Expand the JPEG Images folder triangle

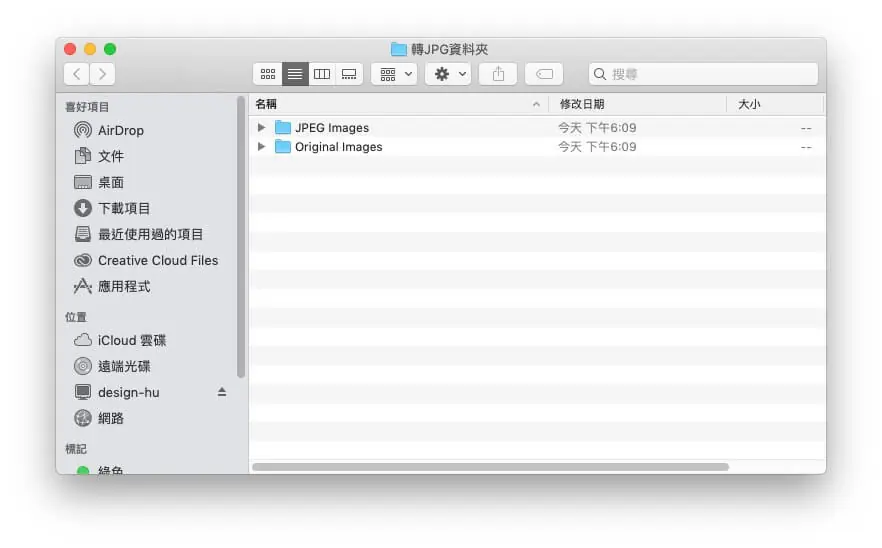pyautogui.click(x=261, y=128)
